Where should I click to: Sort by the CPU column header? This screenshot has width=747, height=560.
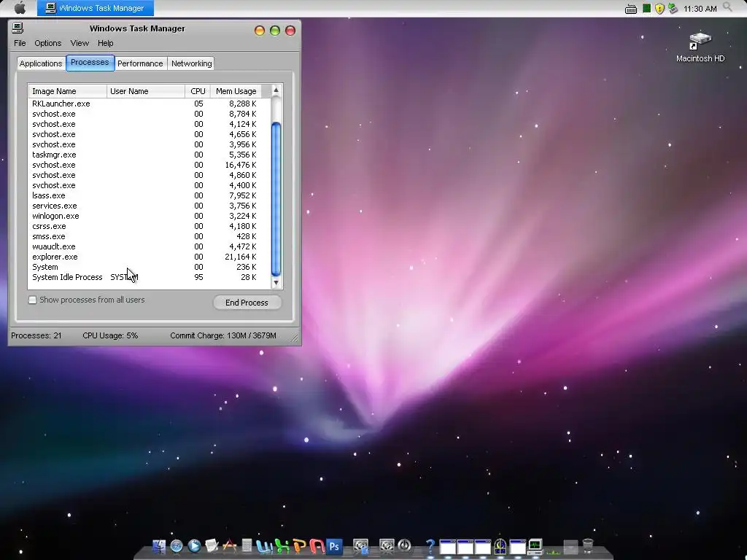pyautogui.click(x=198, y=91)
